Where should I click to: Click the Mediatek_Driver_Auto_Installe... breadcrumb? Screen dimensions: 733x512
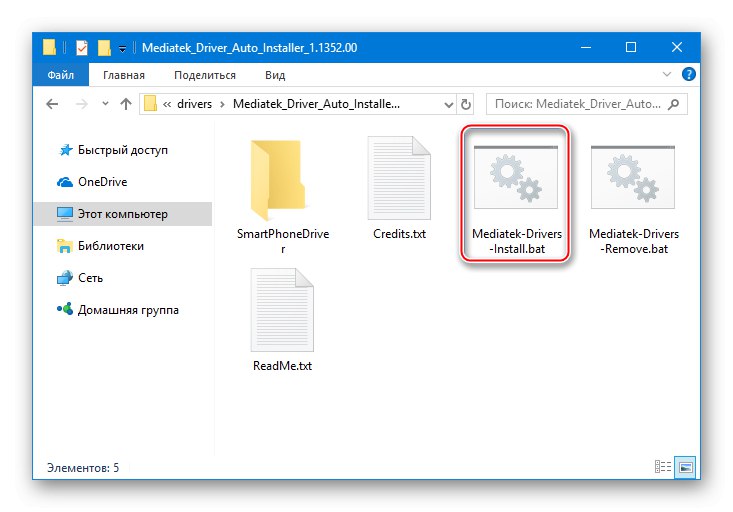click(x=316, y=104)
